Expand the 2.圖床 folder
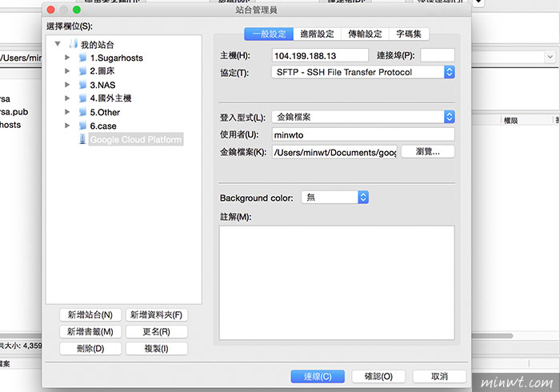 point(66,70)
